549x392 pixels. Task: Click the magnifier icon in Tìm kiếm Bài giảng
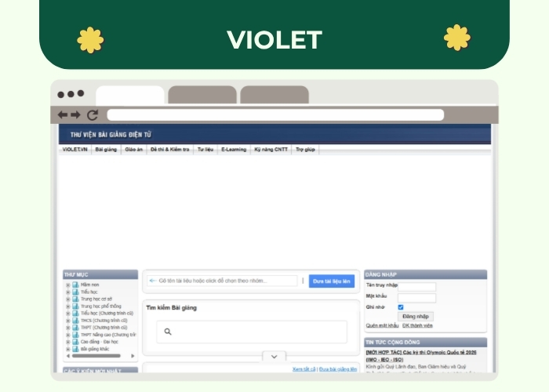[168, 332]
